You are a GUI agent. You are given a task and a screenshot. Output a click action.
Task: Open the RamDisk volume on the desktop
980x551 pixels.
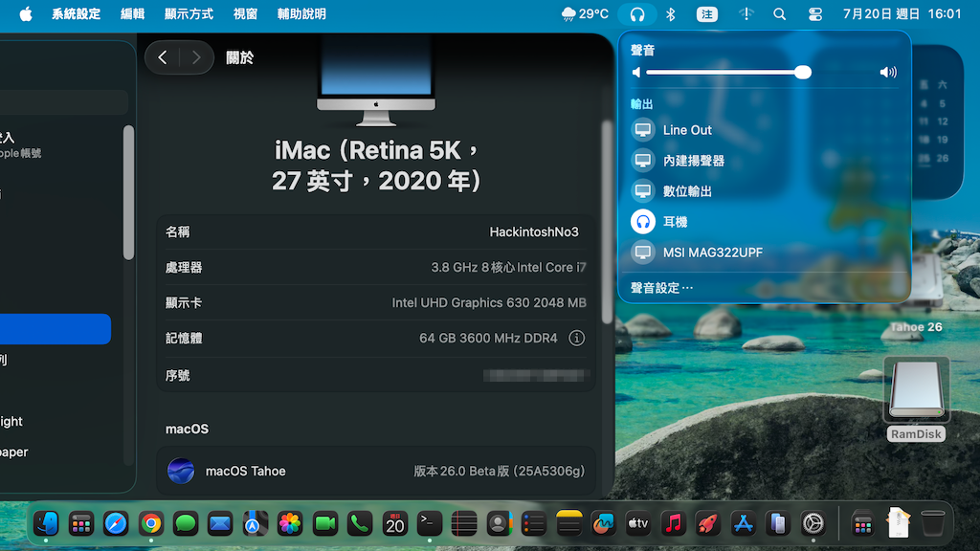pos(916,399)
